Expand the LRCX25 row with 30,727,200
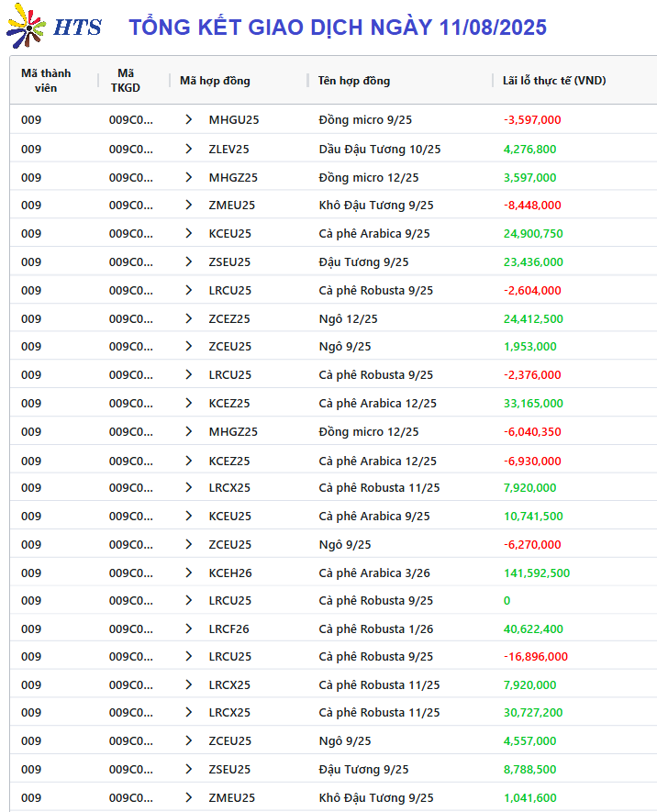This screenshot has width=657, height=812. 188,713
